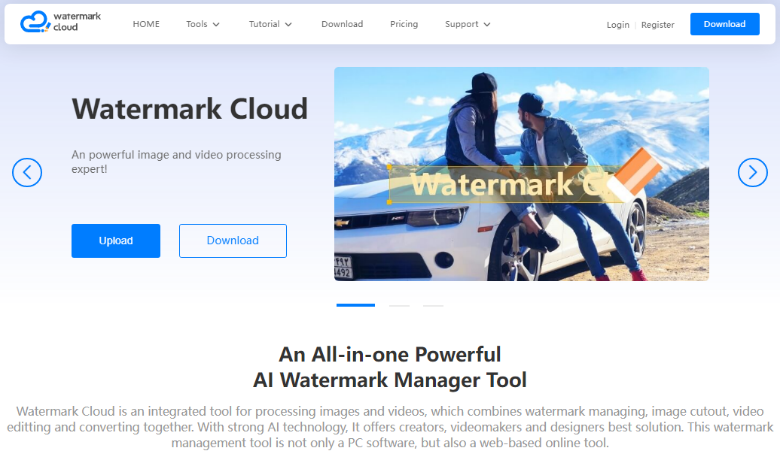Click the 'An All-in-one Powerful' heading
The height and width of the screenshot is (460, 780).
(390, 355)
